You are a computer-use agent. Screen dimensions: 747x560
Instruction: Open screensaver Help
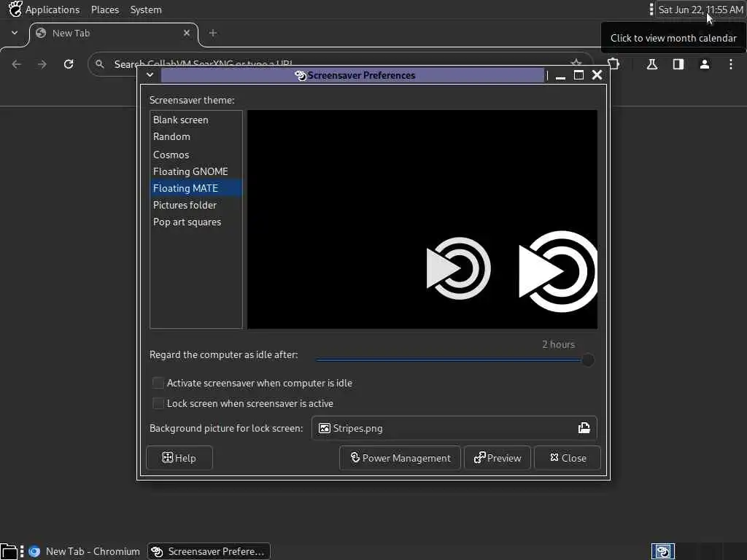(x=179, y=458)
